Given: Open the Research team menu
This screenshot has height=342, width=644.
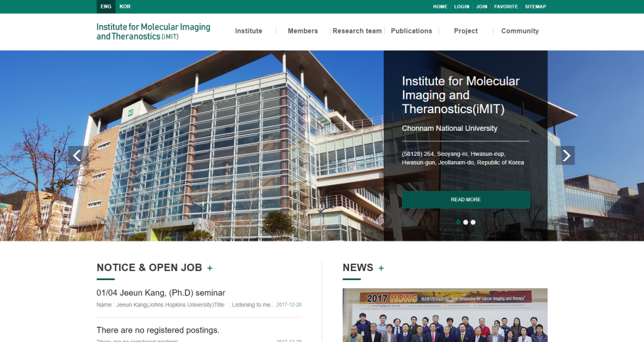Looking at the screenshot, I should click(x=357, y=31).
